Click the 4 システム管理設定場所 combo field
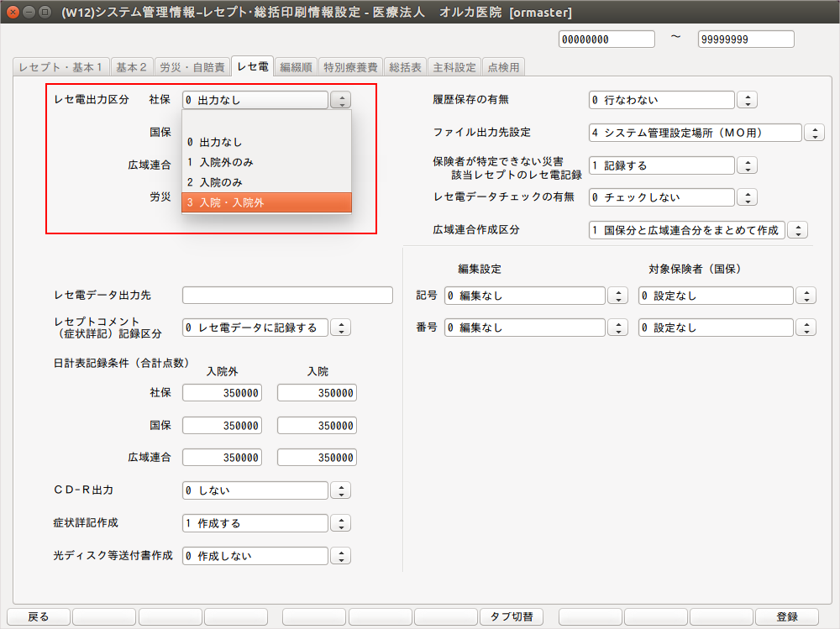 pos(696,133)
